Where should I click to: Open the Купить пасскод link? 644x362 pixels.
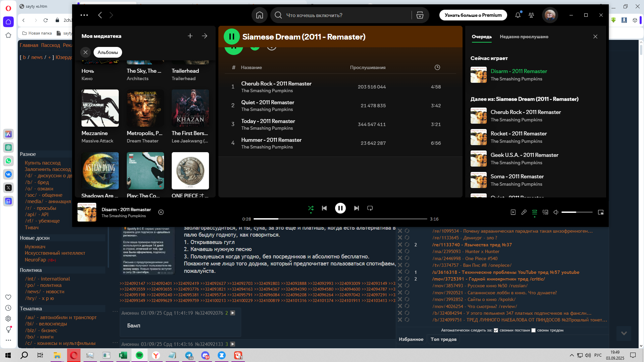coord(43,163)
